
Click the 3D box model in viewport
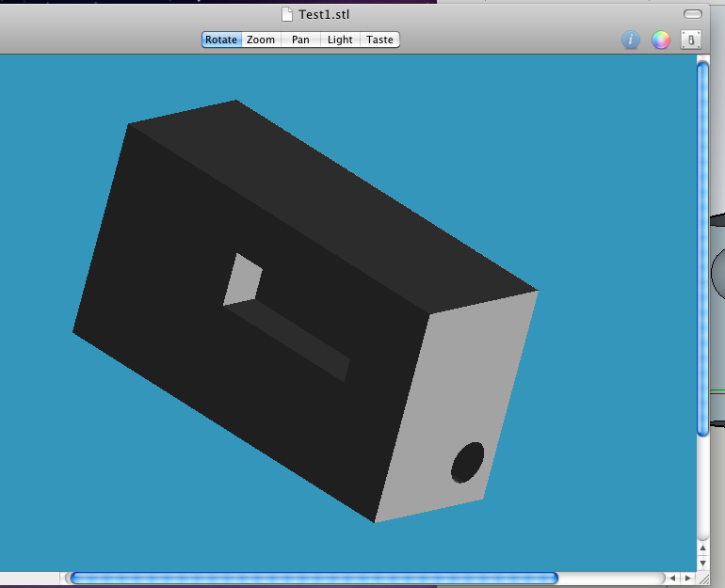305,310
